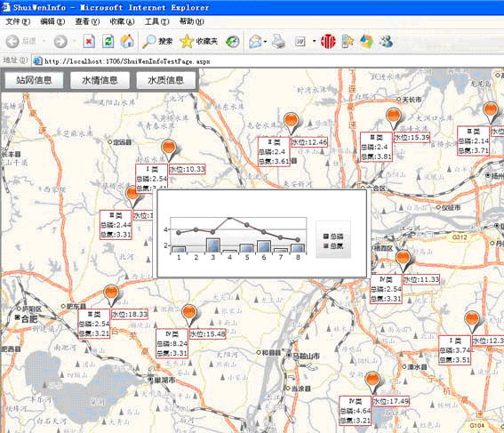Click the 总磷 legend swatch in chart
The image size is (504, 433).
pyautogui.click(x=326, y=237)
